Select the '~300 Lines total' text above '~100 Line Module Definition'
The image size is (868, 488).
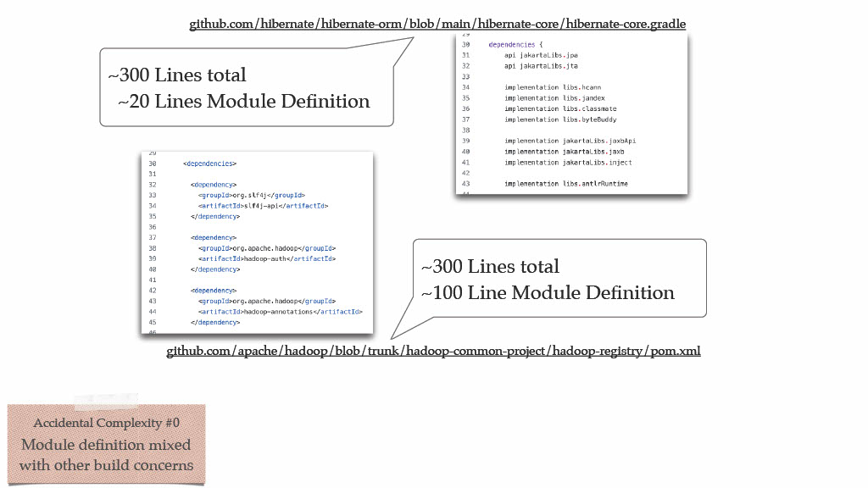[491, 266]
